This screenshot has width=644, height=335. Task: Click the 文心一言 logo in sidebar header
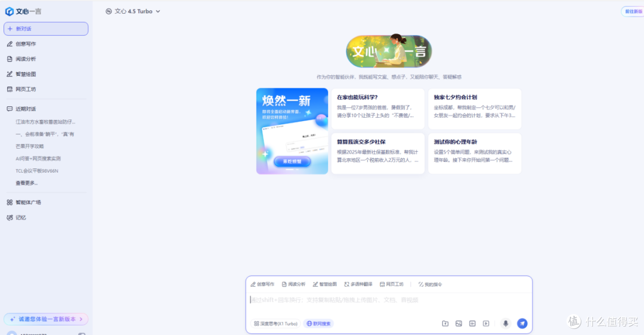pos(23,11)
